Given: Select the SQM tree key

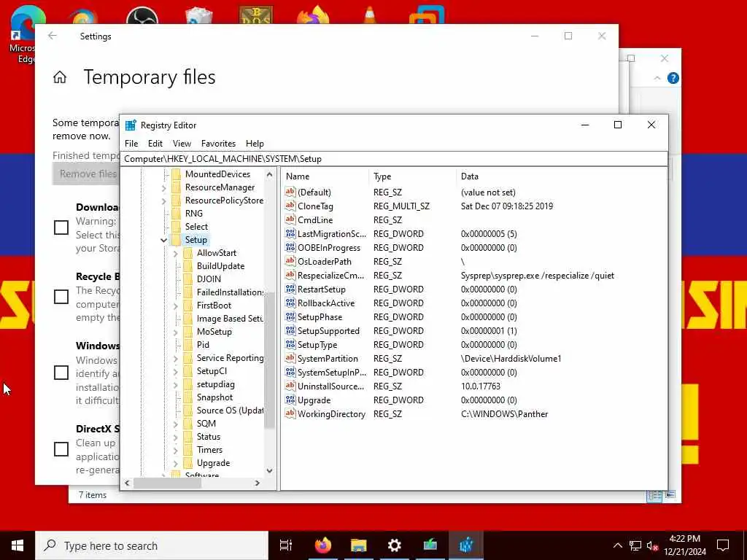Looking at the screenshot, I should pos(206,424).
